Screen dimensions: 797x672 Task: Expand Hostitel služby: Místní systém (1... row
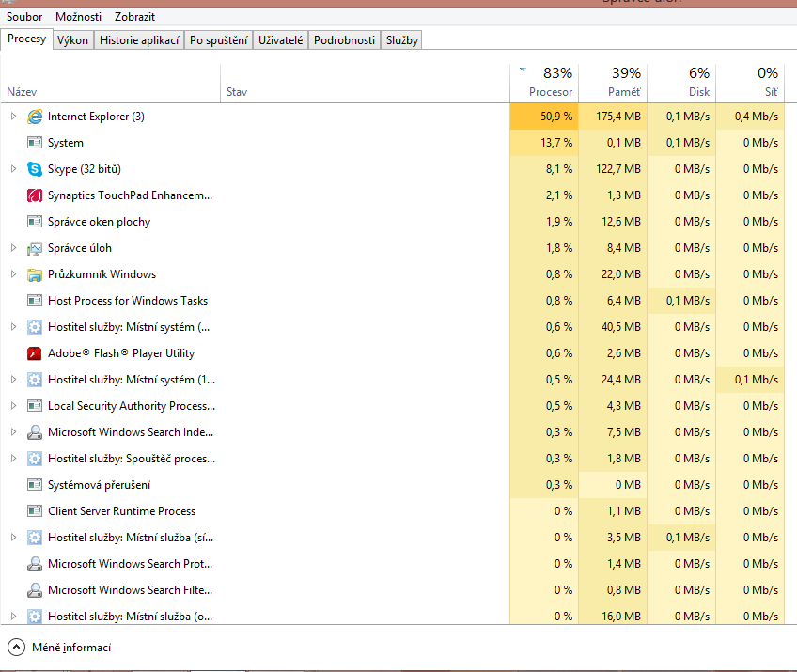coord(13,380)
